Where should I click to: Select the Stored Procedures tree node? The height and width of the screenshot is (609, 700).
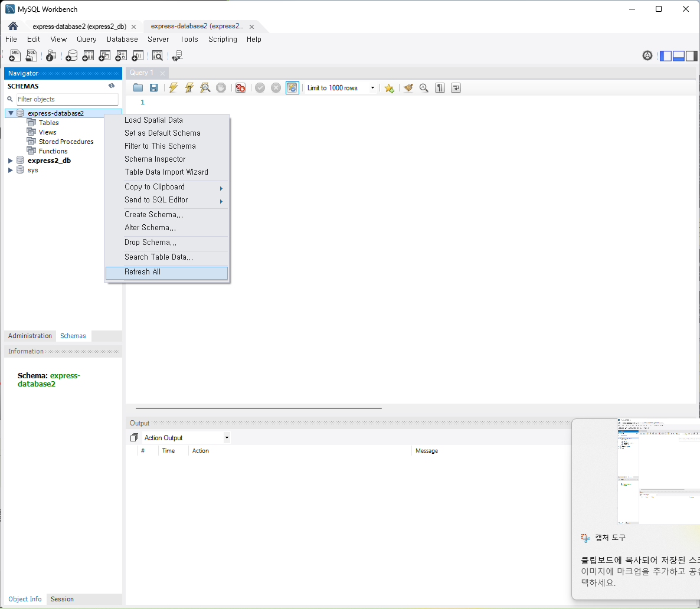click(x=66, y=142)
